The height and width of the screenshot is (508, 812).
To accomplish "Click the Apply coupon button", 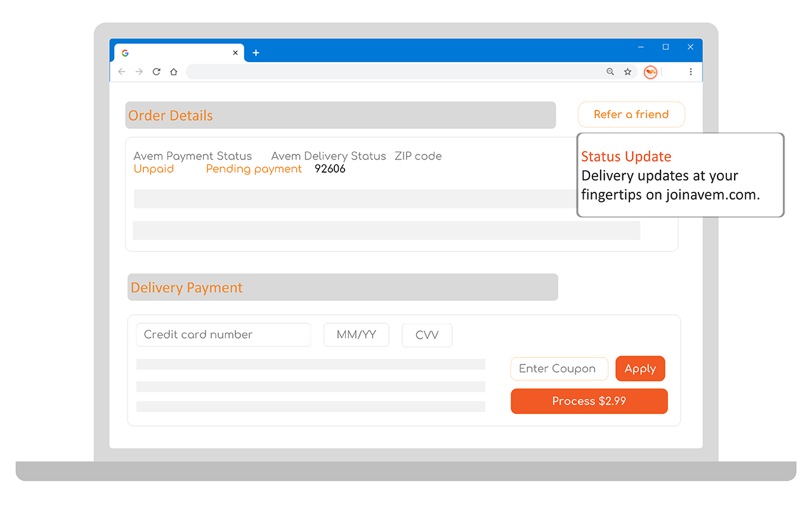I will pyautogui.click(x=640, y=368).
